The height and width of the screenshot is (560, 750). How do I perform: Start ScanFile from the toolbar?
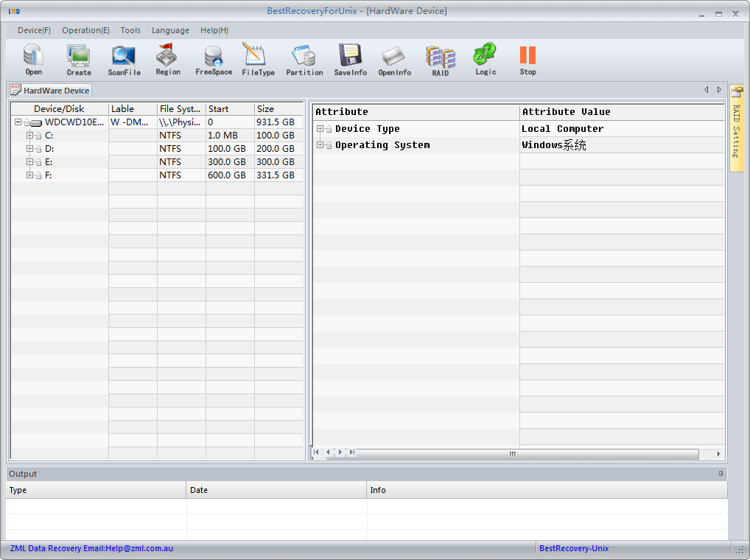(124, 57)
